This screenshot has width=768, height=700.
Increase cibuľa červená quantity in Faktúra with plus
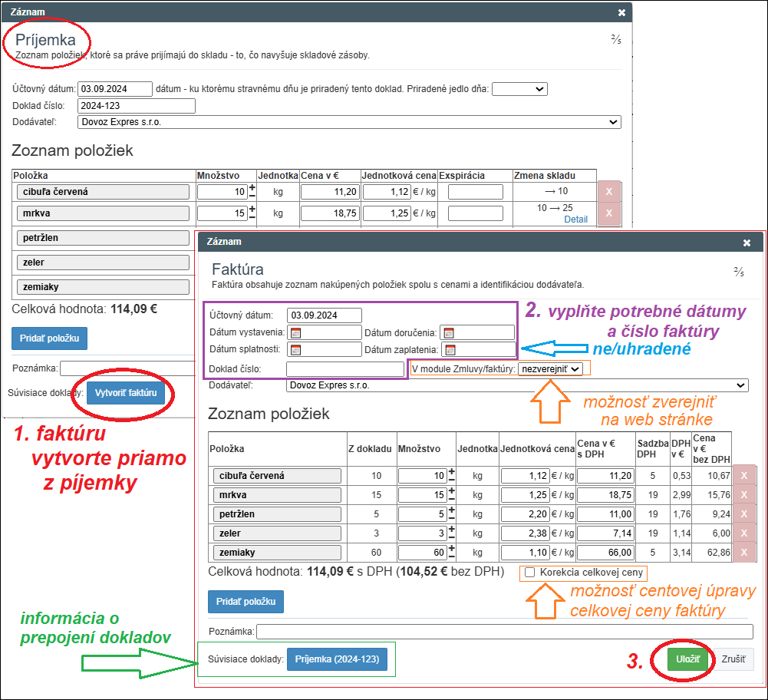point(452,472)
